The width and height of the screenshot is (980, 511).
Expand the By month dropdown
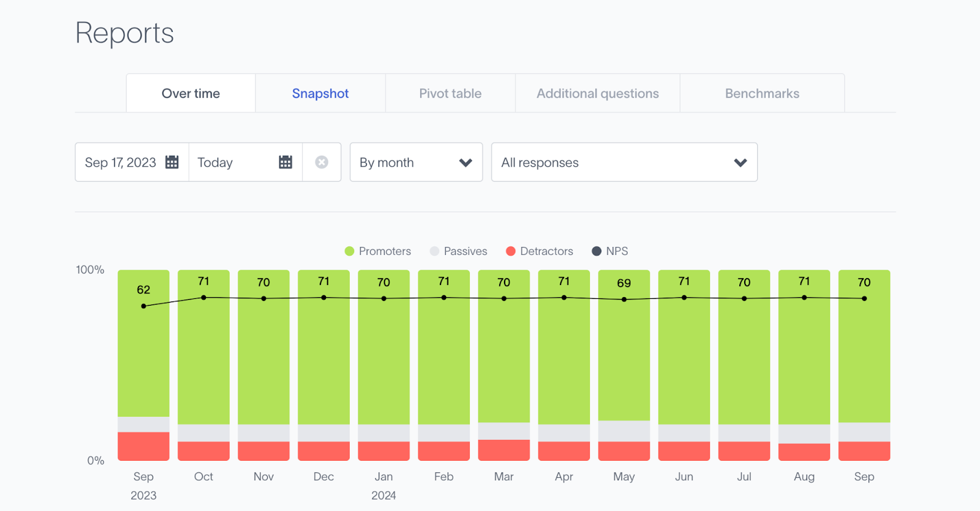coord(416,162)
